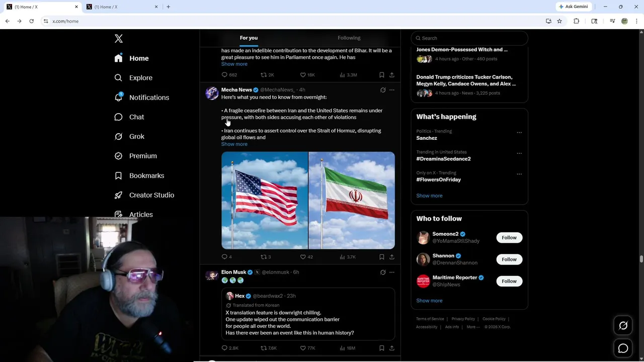Open floating Grok button at bottom right
This screenshot has height=362, width=644.
pos(623,326)
